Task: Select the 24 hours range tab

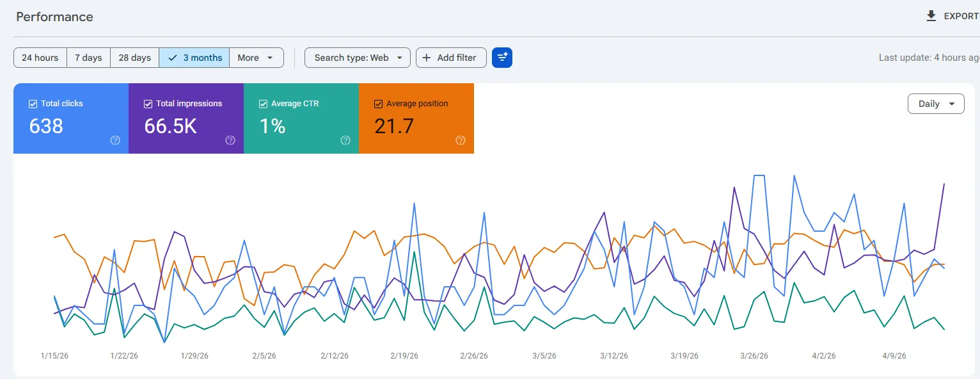Action: [x=40, y=58]
